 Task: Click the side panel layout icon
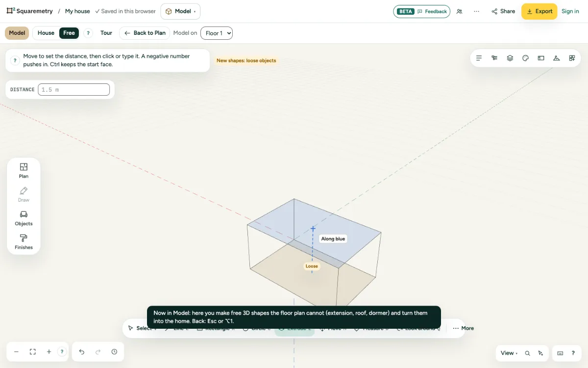(541, 58)
